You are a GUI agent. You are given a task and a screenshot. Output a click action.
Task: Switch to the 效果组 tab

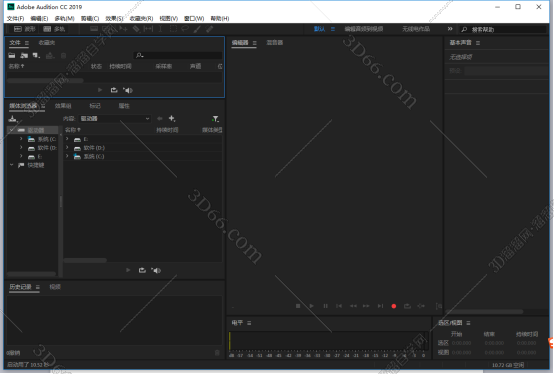pos(63,106)
